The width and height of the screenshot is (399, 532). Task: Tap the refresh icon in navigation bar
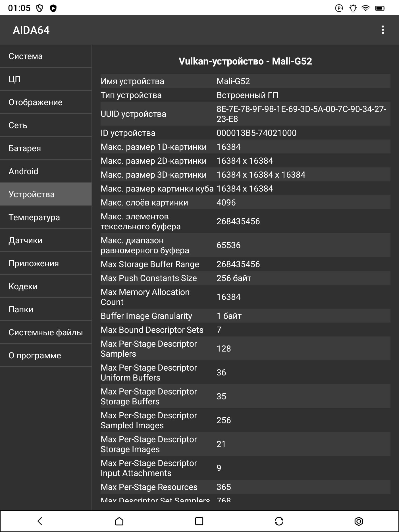tap(279, 521)
